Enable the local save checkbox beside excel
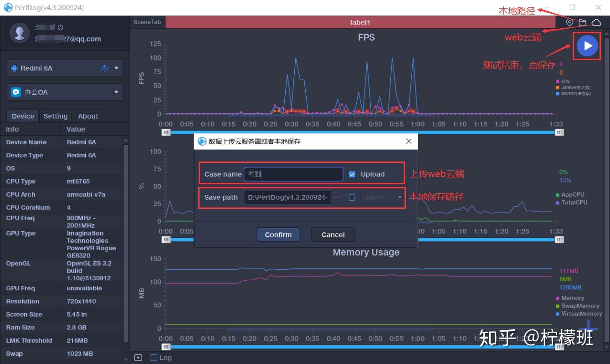This screenshot has height=364, width=610. 352,197
